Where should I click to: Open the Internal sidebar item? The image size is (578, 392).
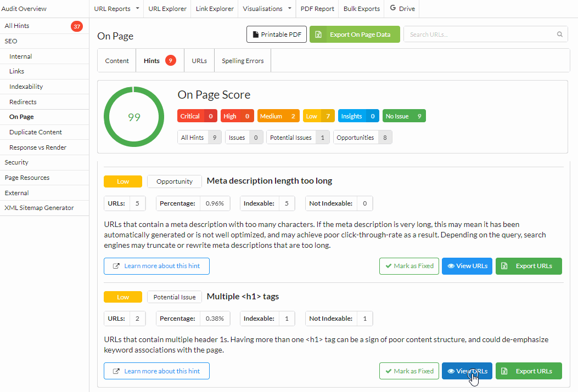click(44, 56)
